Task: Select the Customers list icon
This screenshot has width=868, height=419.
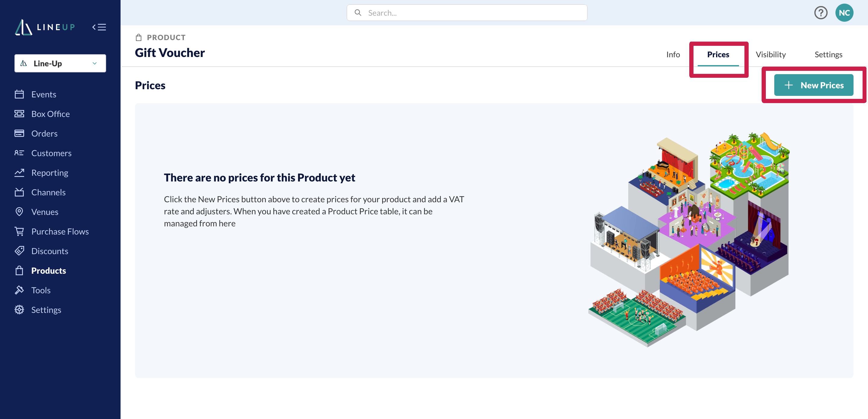Action: click(19, 153)
